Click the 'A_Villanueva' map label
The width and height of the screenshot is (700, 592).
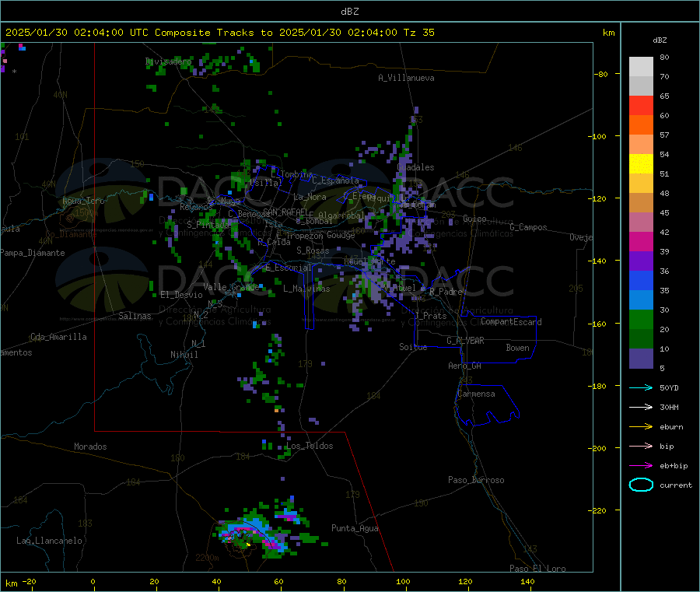click(x=406, y=78)
